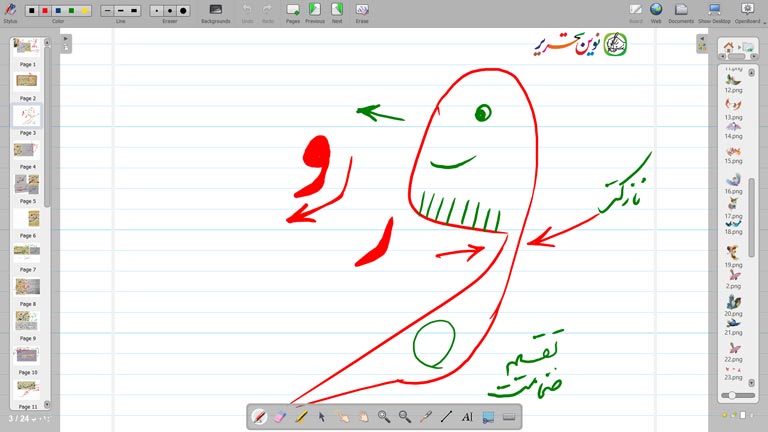The width and height of the screenshot is (768, 432).
Task: Collapse the right library panel
Action: click(702, 39)
